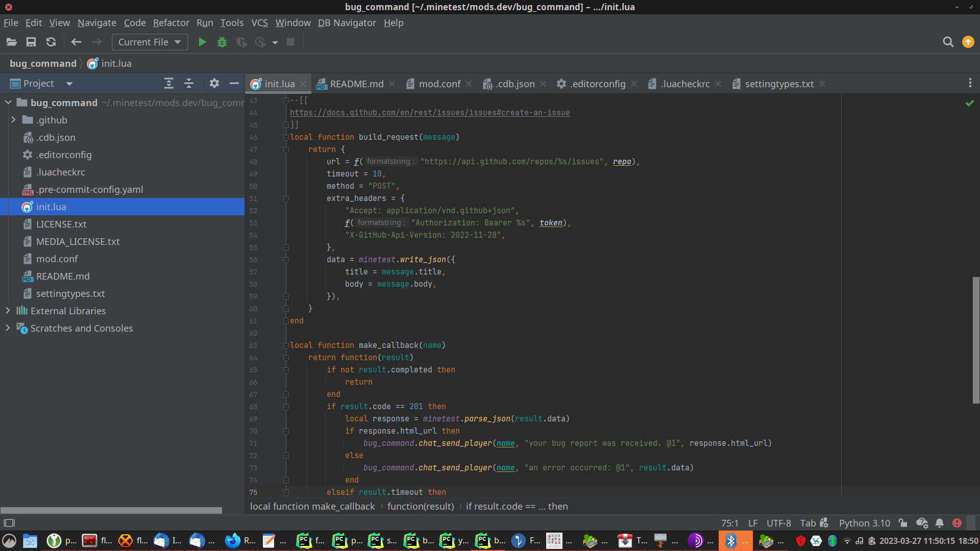Open the GitHub docs create-an-issue link
This screenshot has height=551, width=980.
(x=429, y=113)
